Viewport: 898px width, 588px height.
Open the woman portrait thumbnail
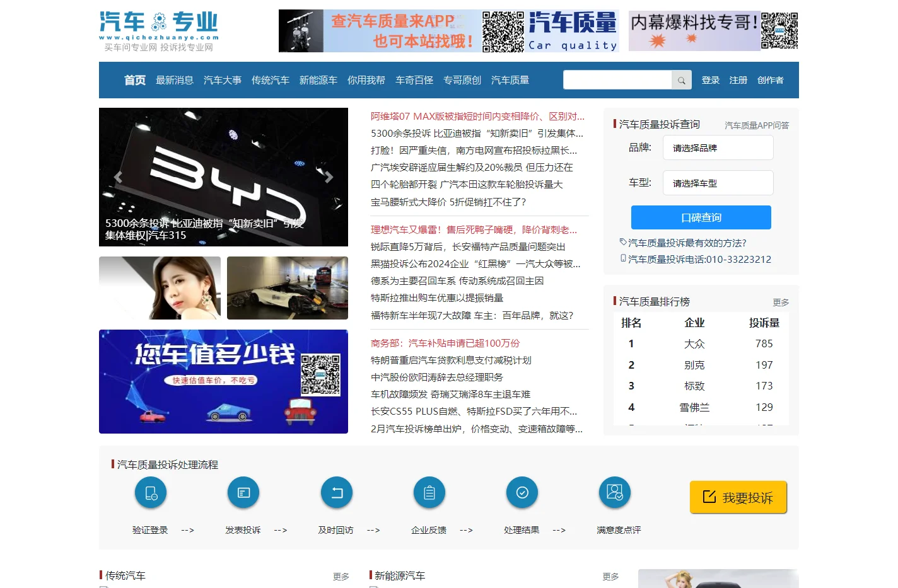[160, 288]
